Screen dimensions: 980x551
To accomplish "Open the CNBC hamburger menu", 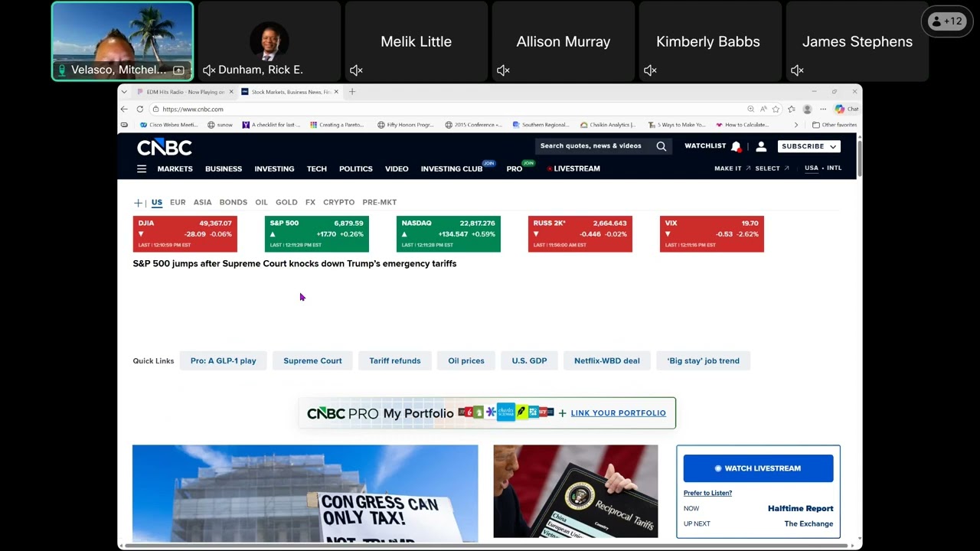I will pyautogui.click(x=142, y=169).
